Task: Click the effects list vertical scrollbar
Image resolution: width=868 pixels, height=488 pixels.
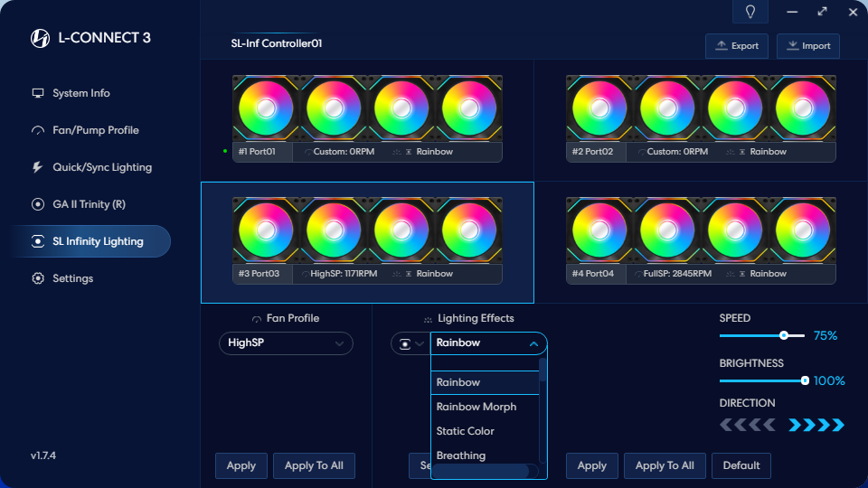Action: (x=542, y=371)
